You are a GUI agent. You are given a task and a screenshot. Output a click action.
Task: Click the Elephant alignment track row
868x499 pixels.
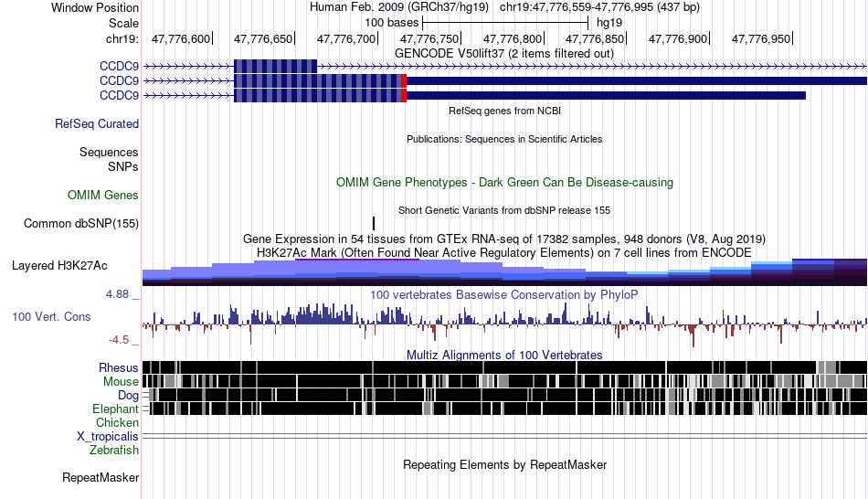pos(505,409)
